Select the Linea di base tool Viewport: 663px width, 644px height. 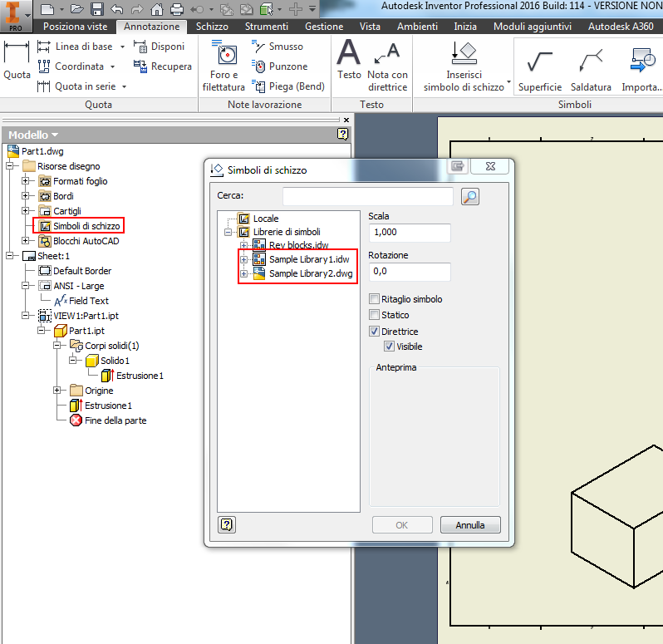click(76, 47)
